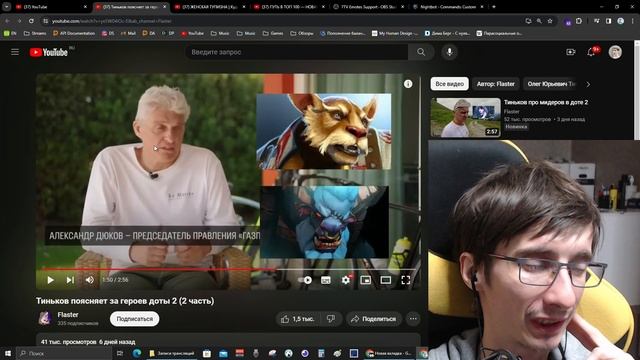The height and width of the screenshot is (360, 640).
Task: Dislike the video
Action: click(x=331, y=319)
